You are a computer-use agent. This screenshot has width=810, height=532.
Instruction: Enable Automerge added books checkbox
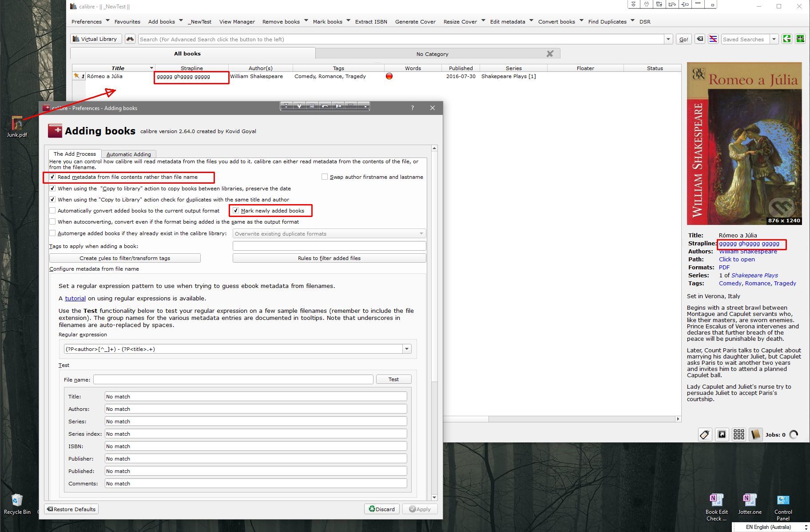[x=52, y=233]
